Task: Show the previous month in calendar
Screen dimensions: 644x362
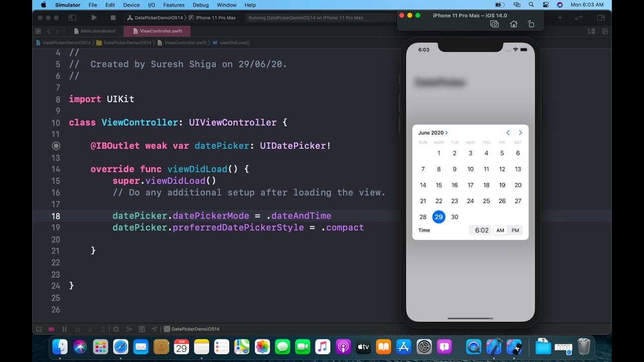Action: click(508, 133)
